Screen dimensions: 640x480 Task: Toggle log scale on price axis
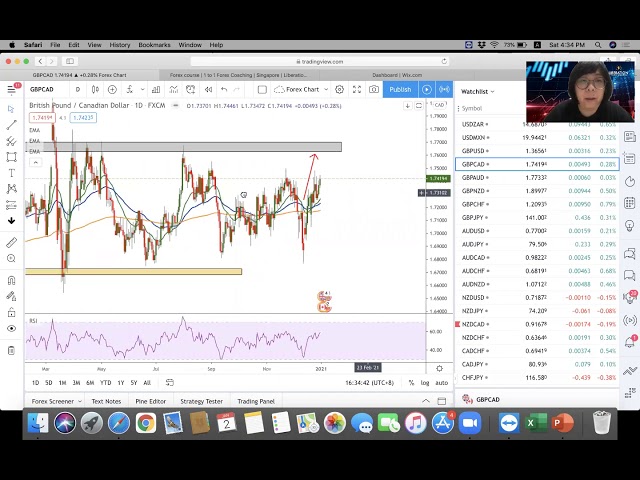(x=425, y=383)
